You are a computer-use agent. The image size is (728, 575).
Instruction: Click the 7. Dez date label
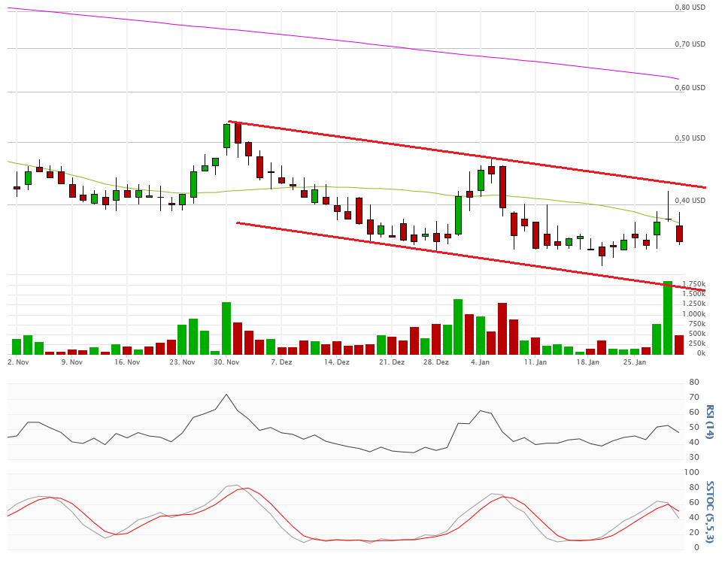(x=282, y=362)
